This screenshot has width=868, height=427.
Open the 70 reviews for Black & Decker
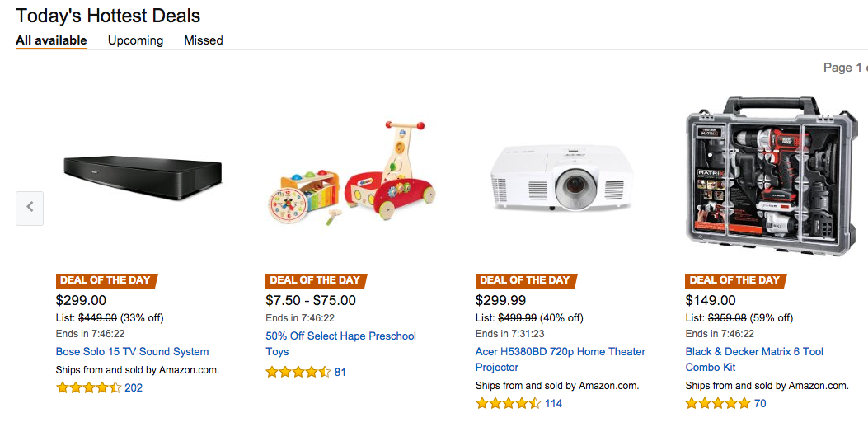[x=760, y=403]
